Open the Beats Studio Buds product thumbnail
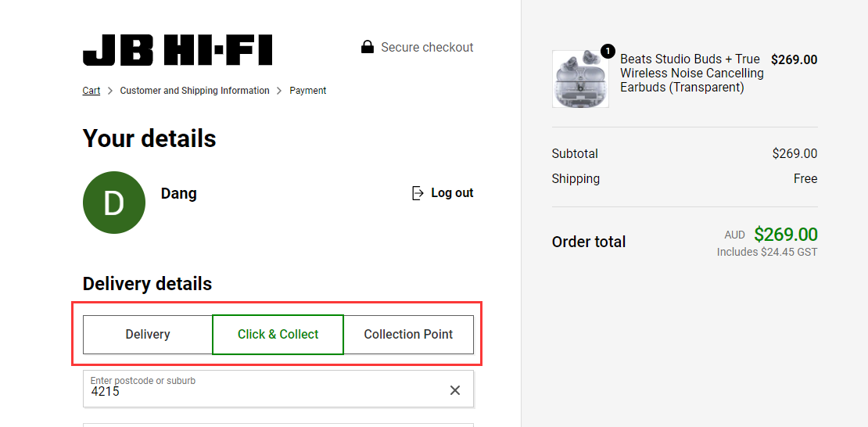The width and height of the screenshot is (868, 427). click(x=580, y=79)
